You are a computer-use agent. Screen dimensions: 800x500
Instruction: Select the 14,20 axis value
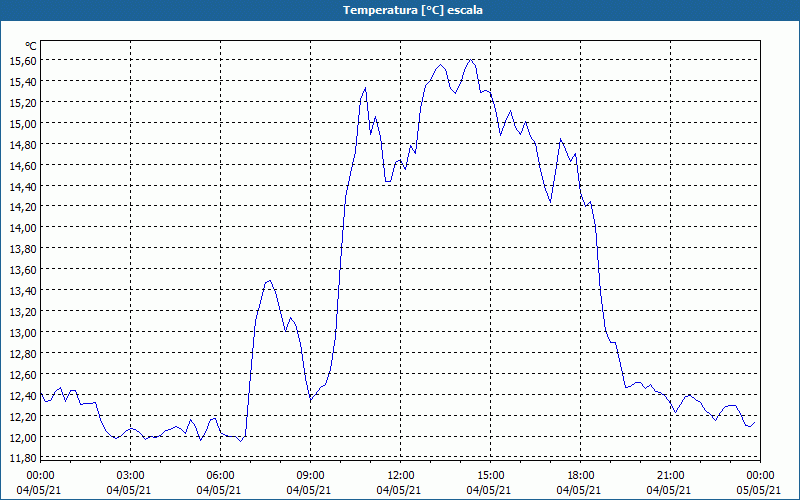pyautogui.click(x=23, y=207)
